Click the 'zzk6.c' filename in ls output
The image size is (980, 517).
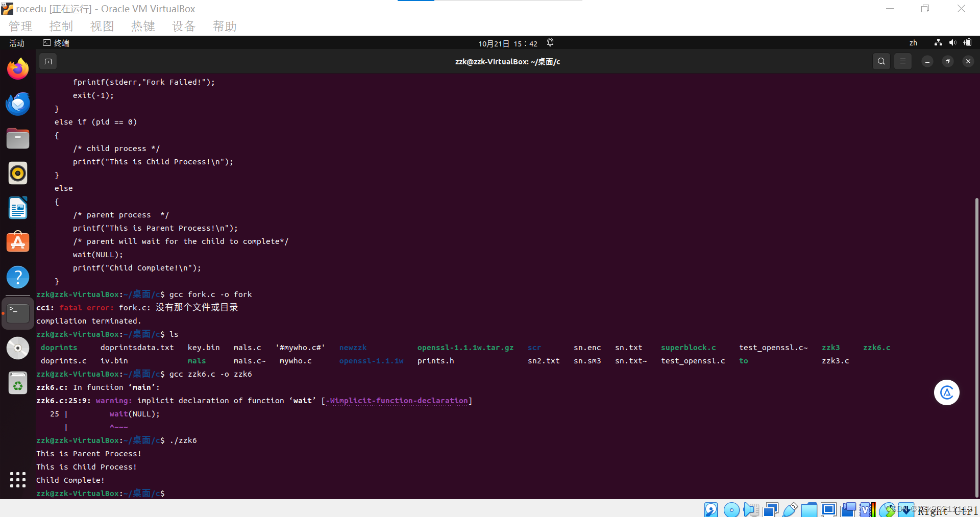876,348
